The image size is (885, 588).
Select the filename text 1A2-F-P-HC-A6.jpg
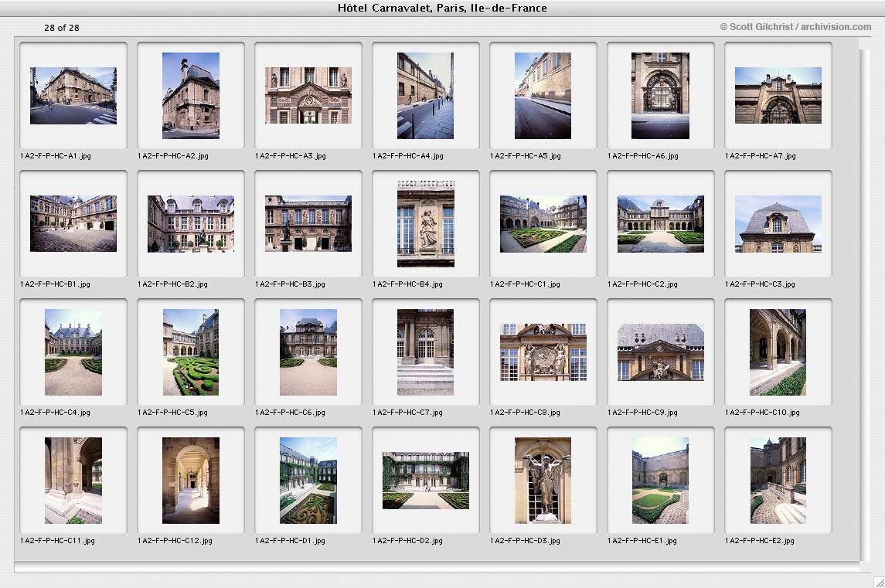tap(642, 156)
